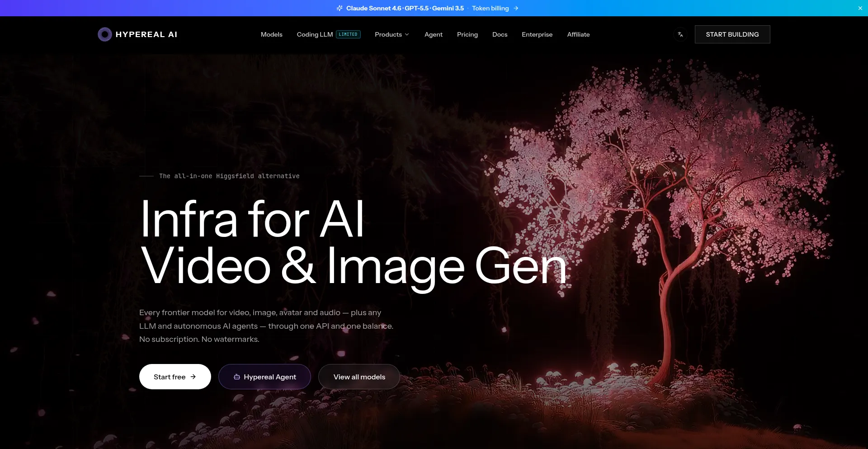The width and height of the screenshot is (868, 449).
Task: Go to the Agent page
Action: (x=434, y=34)
